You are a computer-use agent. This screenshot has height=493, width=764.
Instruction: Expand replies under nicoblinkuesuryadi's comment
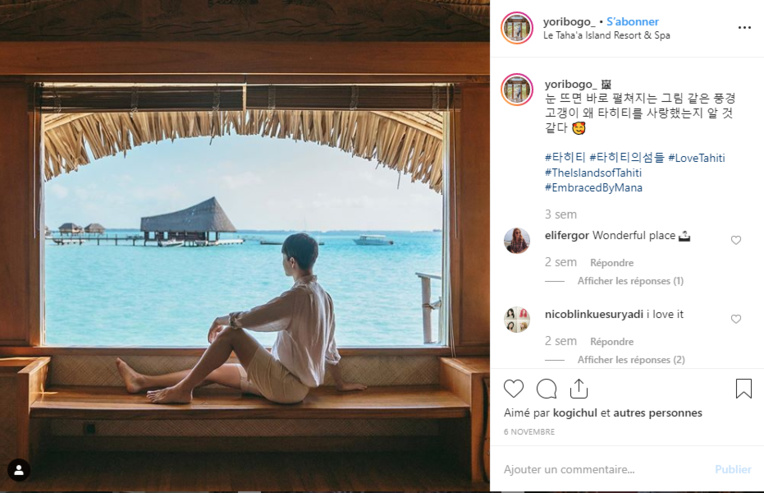[630, 360]
